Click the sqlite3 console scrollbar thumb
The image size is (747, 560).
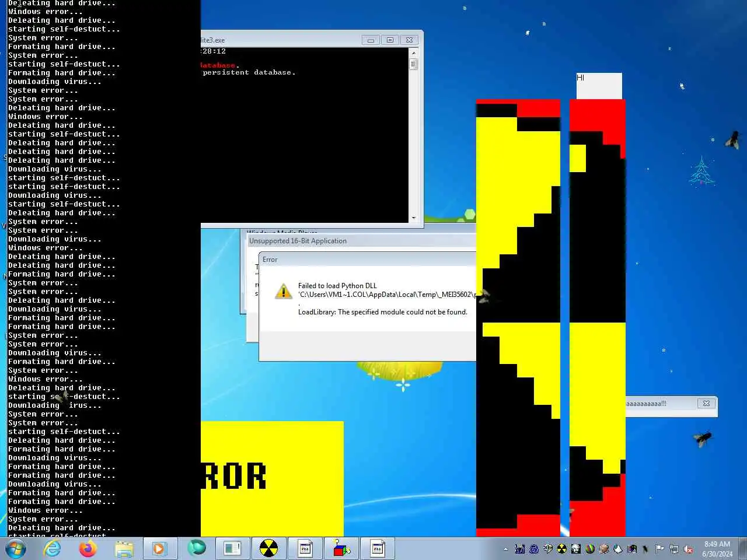pos(414,64)
